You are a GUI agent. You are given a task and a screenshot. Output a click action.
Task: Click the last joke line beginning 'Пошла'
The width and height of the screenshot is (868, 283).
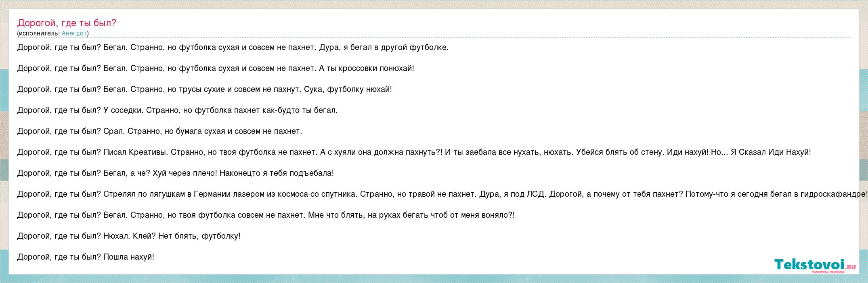tap(128, 257)
